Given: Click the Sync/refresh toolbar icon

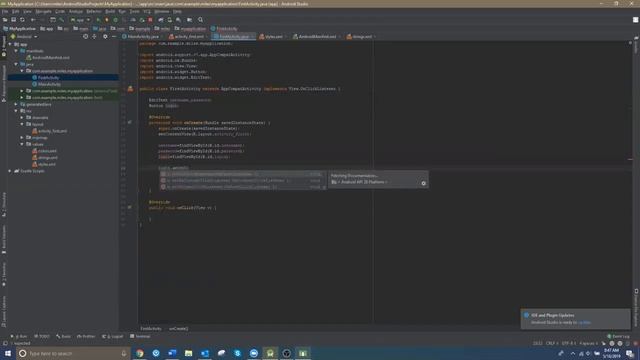Looking at the screenshot, I should coord(22,20).
